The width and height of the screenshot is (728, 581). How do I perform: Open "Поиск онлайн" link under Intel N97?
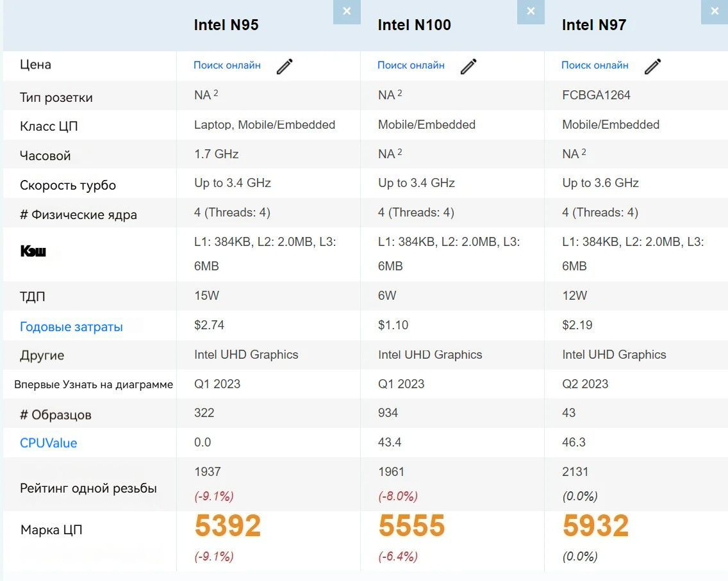[594, 65]
